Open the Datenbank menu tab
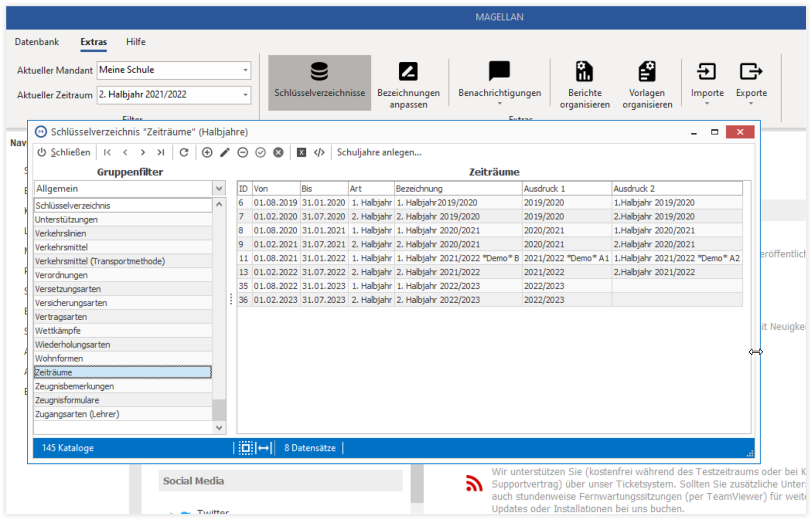The width and height of the screenshot is (812, 520). (x=37, y=42)
